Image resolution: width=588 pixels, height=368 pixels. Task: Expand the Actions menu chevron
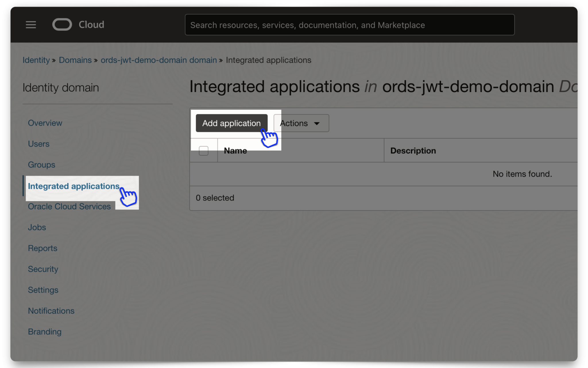click(x=317, y=123)
